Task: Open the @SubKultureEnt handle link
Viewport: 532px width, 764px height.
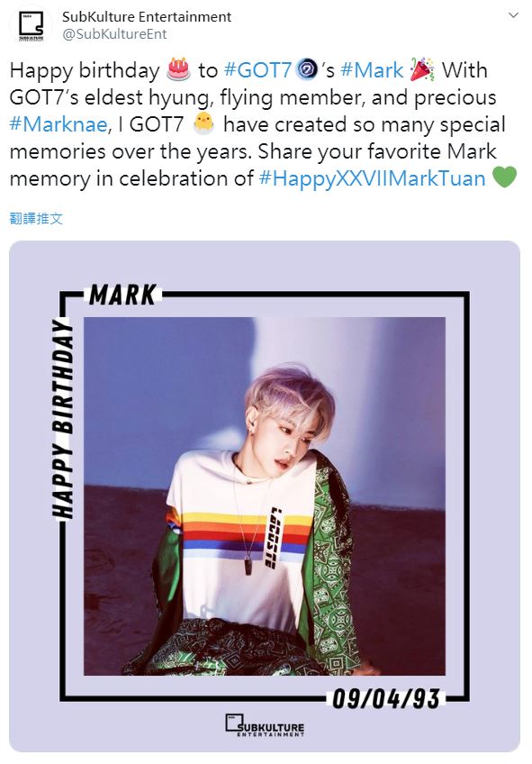Action: pyautogui.click(x=115, y=34)
